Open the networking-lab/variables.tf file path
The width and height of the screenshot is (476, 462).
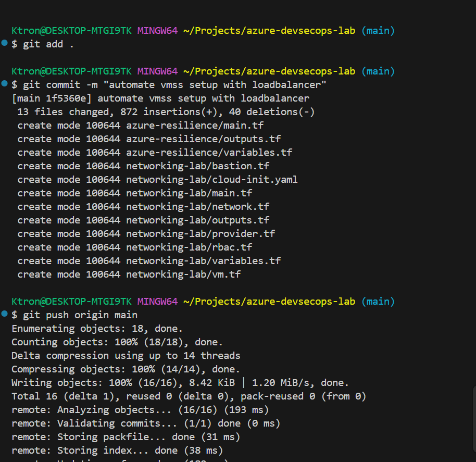point(203,261)
